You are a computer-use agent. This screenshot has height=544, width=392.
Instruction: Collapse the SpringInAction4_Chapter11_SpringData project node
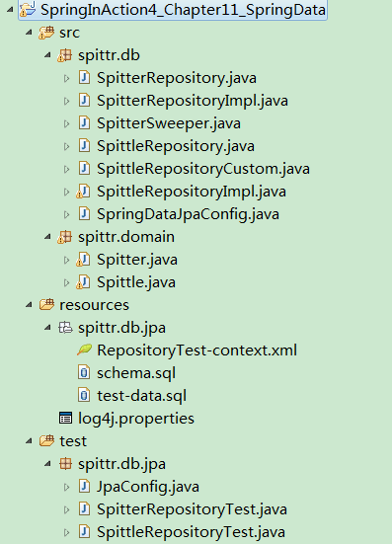point(10,10)
